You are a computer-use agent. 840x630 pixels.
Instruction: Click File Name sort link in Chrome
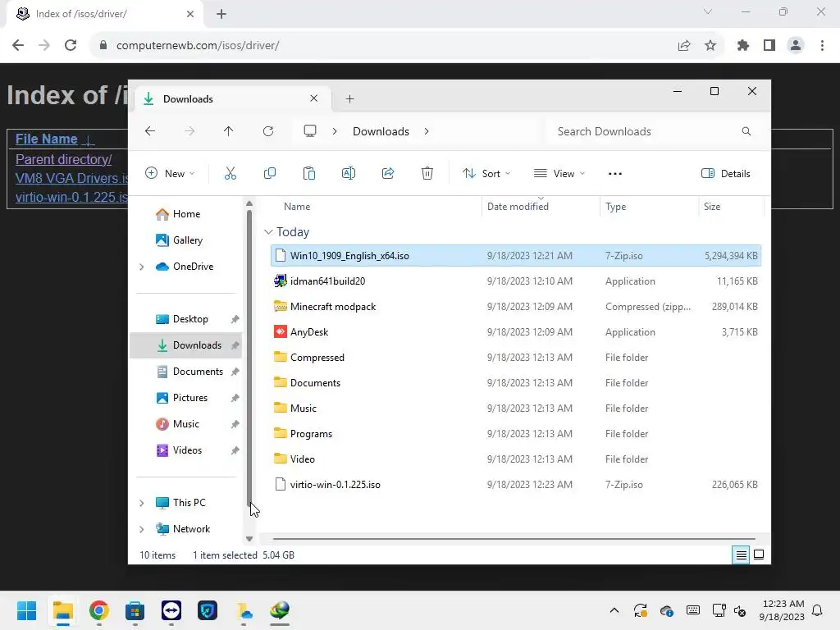47,139
